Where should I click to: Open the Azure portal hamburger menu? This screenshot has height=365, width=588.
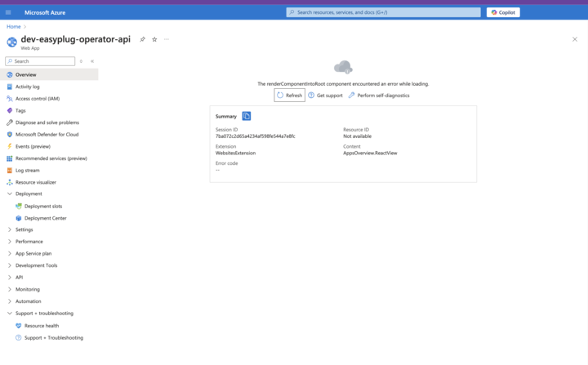coord(8,12)
